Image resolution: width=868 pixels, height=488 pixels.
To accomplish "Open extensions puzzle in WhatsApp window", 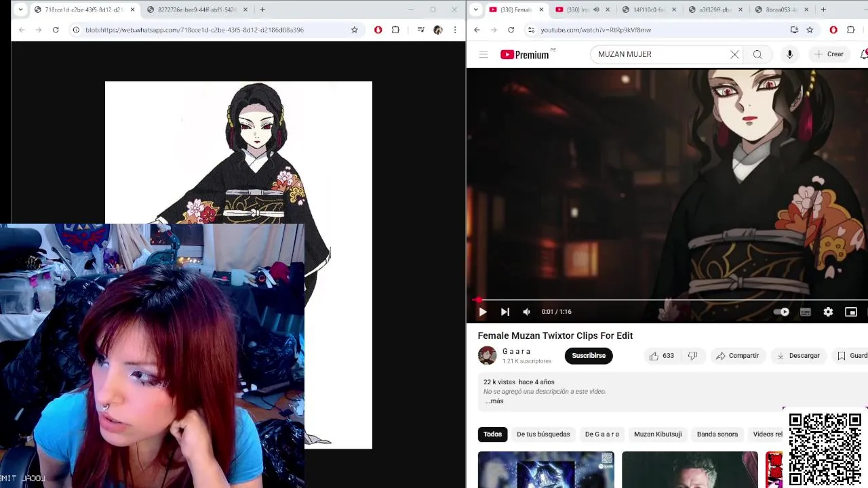I will 395,30.
